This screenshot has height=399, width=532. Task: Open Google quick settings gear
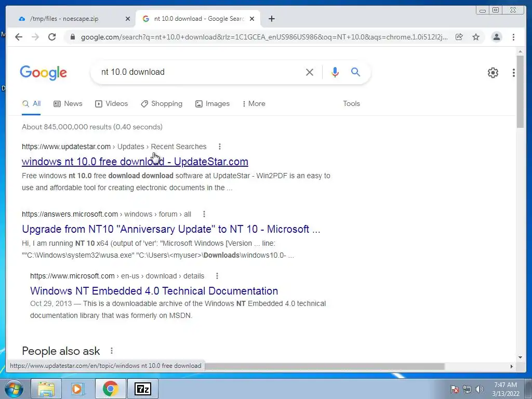click(x=493, y=73)
